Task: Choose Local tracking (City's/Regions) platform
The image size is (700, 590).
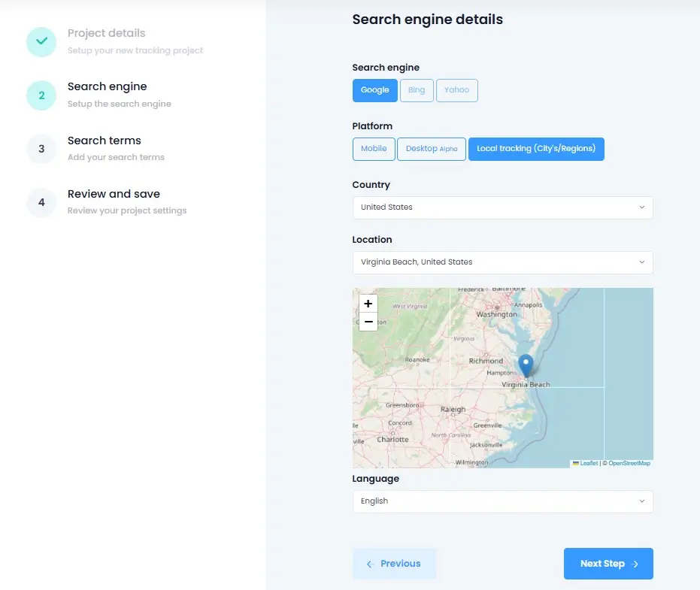Action: pos(536,149)
